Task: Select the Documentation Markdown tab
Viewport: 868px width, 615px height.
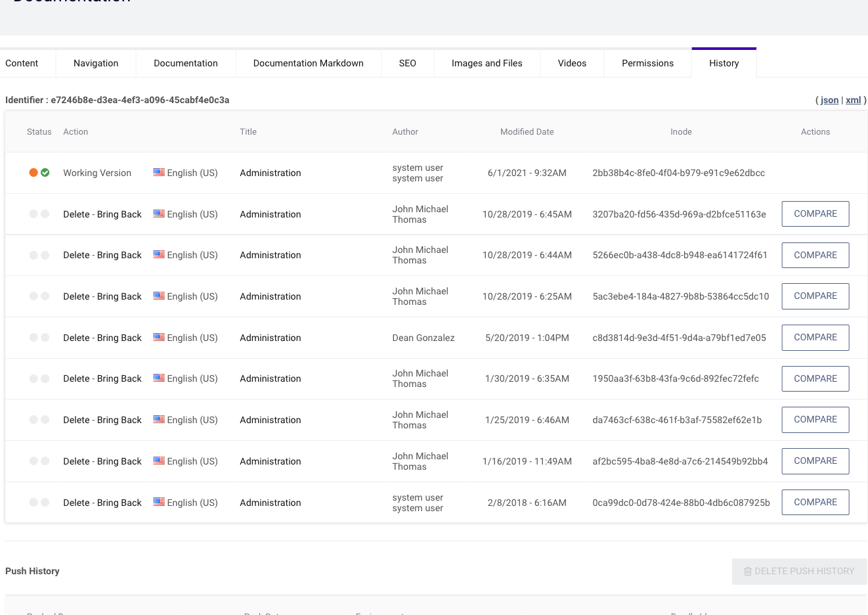Action: pyautogui.click(x=308, y=62)
